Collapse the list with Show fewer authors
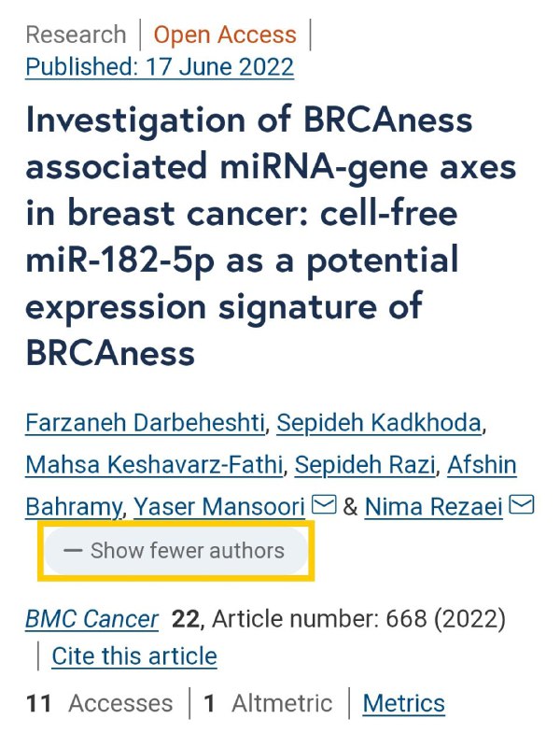 pos(176,551)
